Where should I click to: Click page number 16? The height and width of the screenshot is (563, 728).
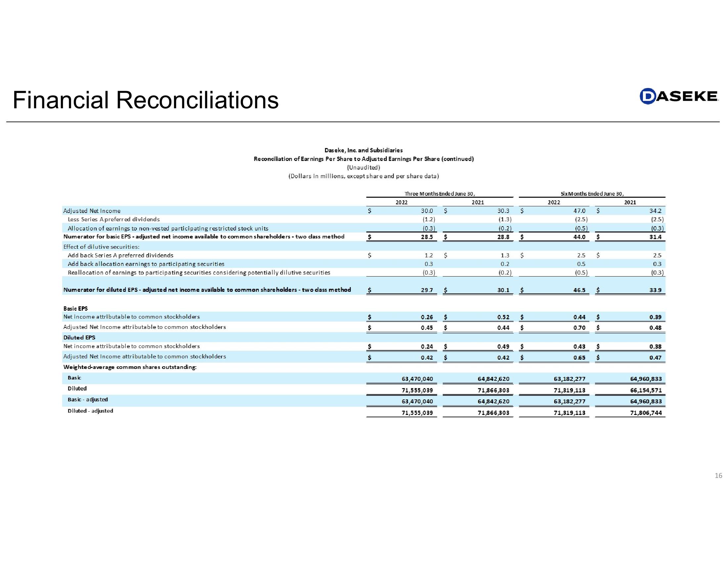click(718, 476)
